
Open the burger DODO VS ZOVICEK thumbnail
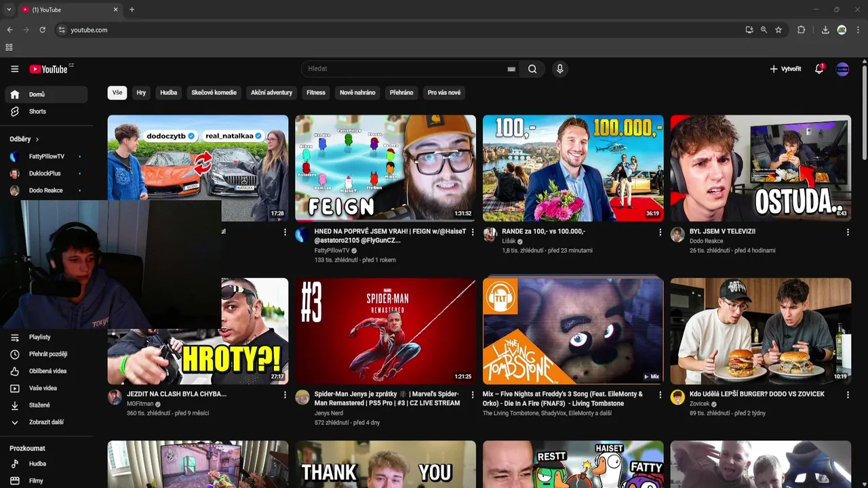[761, 331]
